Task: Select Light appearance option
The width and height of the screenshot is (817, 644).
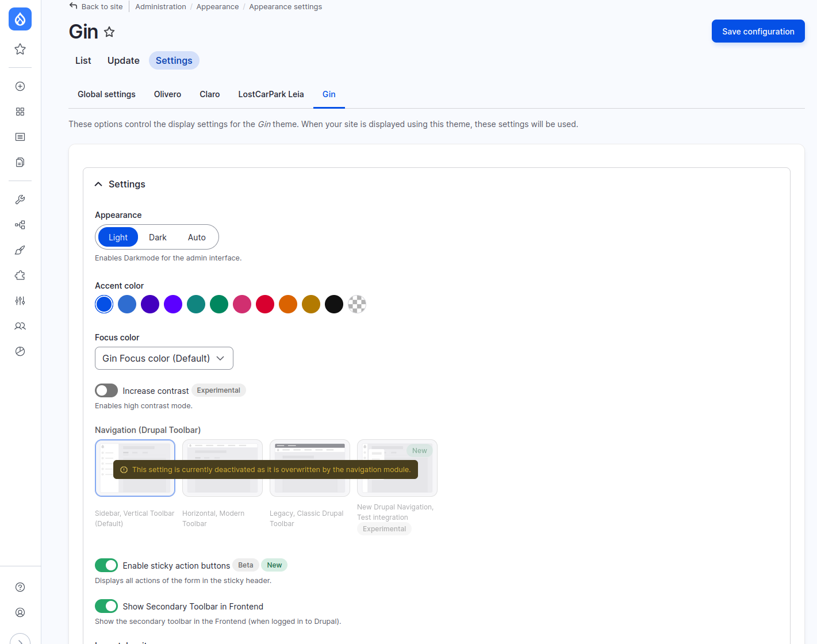Action: 118,237
